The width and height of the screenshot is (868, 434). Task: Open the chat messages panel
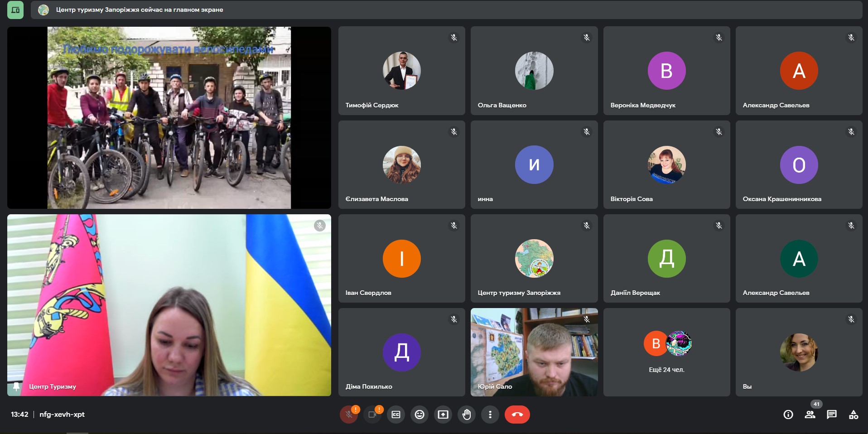[x=832, y=415]
